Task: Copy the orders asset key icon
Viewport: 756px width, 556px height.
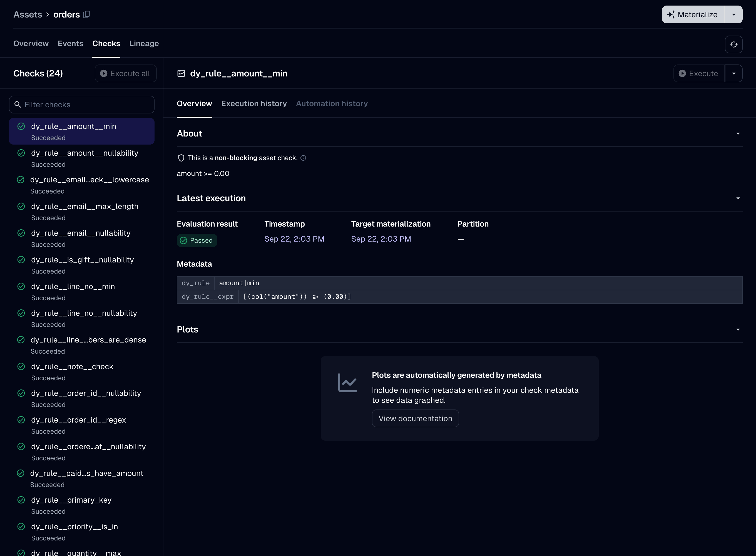Action: pos(86,14)
